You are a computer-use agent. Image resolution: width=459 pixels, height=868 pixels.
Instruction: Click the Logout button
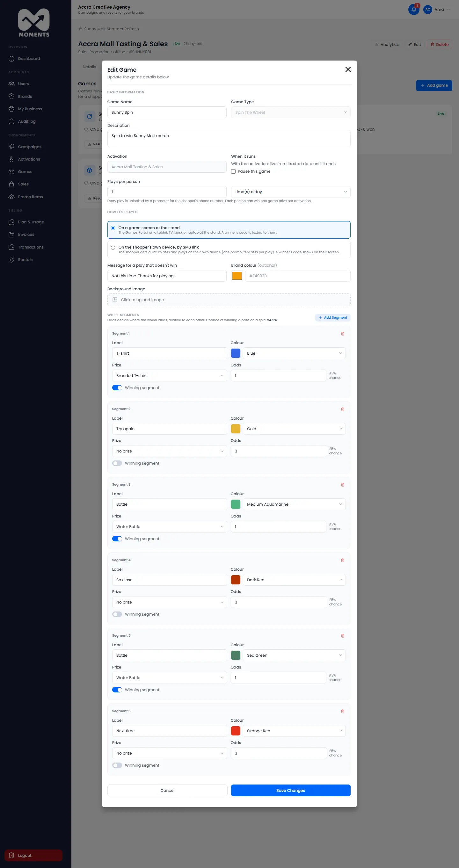pyautogui.click(x=33, y=855)
